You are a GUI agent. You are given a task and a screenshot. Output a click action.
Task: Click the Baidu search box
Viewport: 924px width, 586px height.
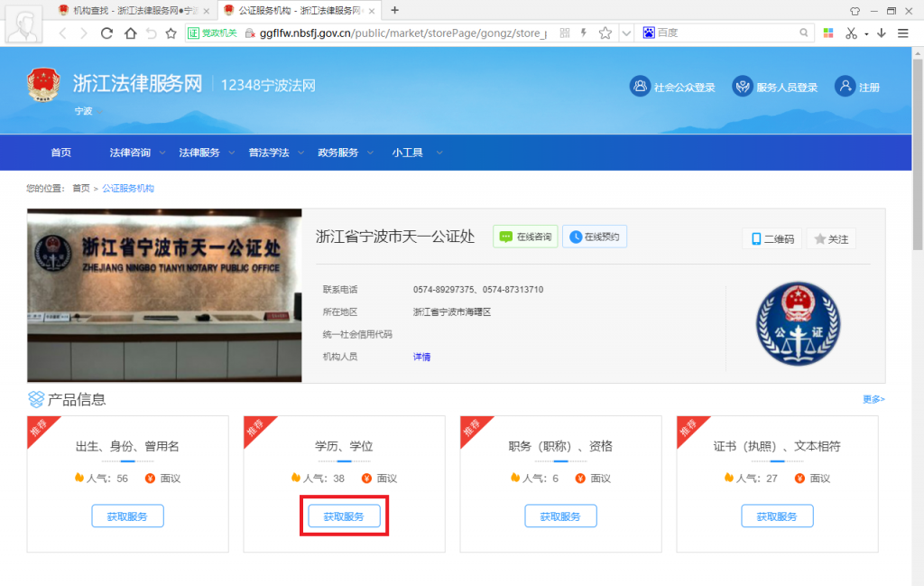click(726, 33)
